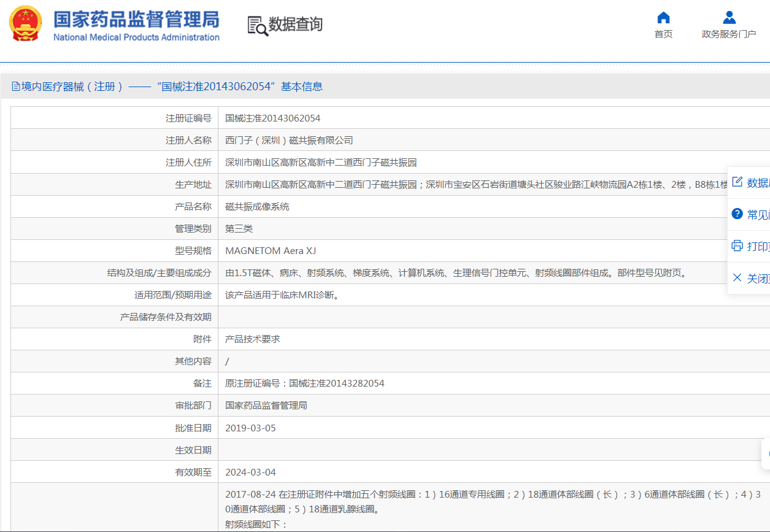Click the 有效期至 row label
770x532 pixels.
[x=193, y=472]
